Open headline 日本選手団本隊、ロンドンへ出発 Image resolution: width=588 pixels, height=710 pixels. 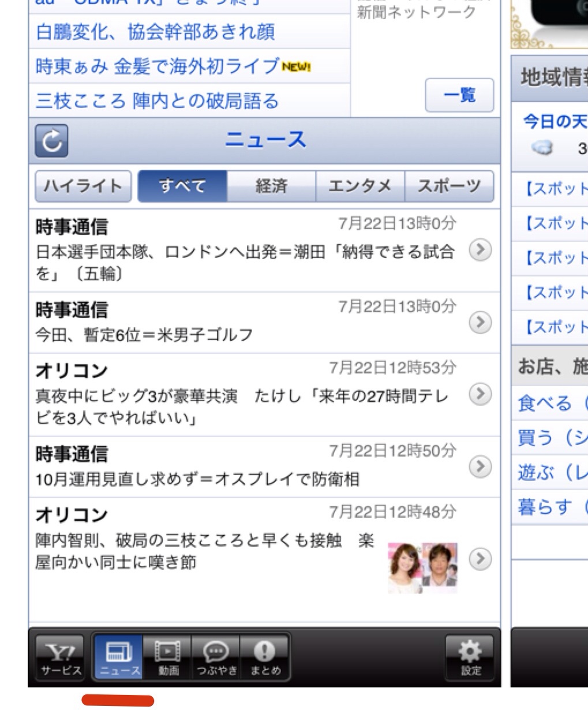[x=245, y=263]
